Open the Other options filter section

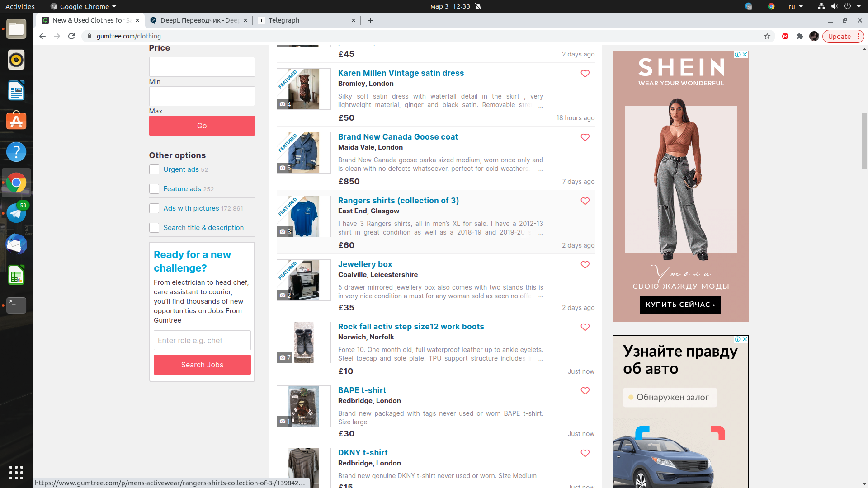click(x=177, y=155)
